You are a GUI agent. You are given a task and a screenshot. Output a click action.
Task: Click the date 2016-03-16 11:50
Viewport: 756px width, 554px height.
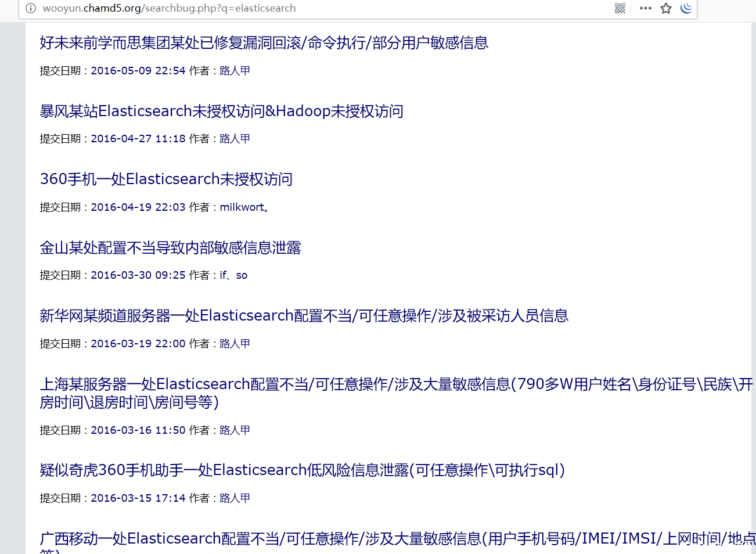(x=138, y=430)
